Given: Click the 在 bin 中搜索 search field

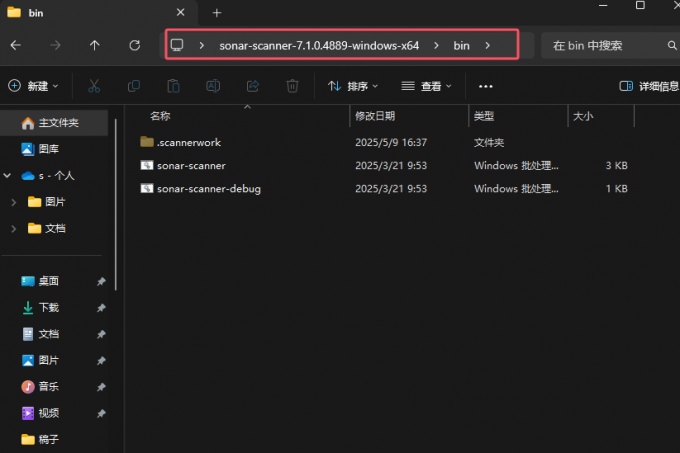Looking at the screenshot, I should click(610, 45).
